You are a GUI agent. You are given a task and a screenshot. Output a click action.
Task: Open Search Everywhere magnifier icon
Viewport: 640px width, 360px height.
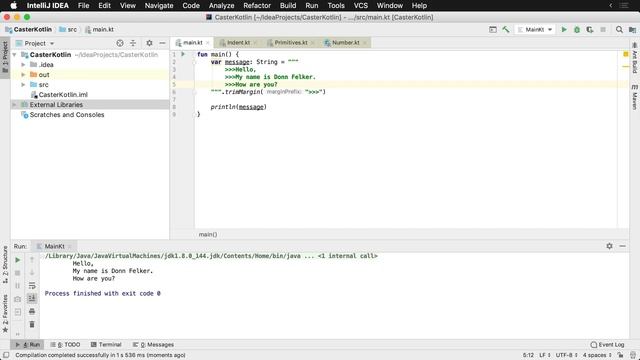[619, 29]
